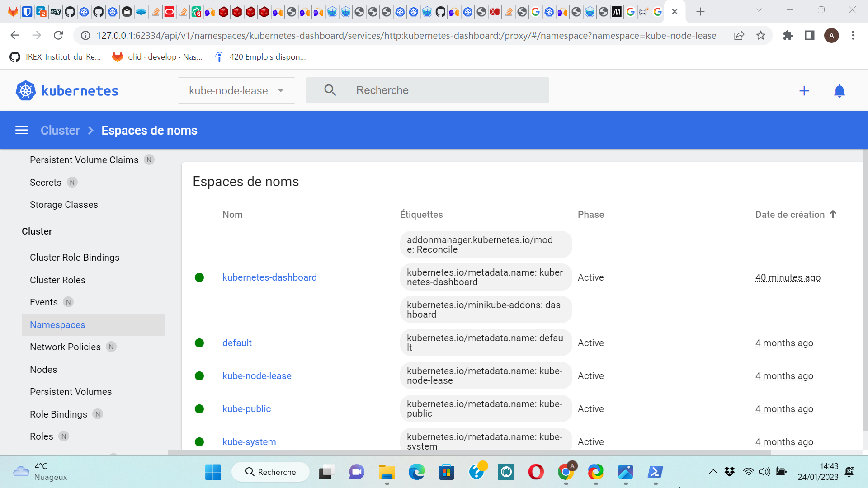The width and height of the screenshot is (868, 488).
Task: Open Chrome profile avatar A
Action: click(831, 35)
